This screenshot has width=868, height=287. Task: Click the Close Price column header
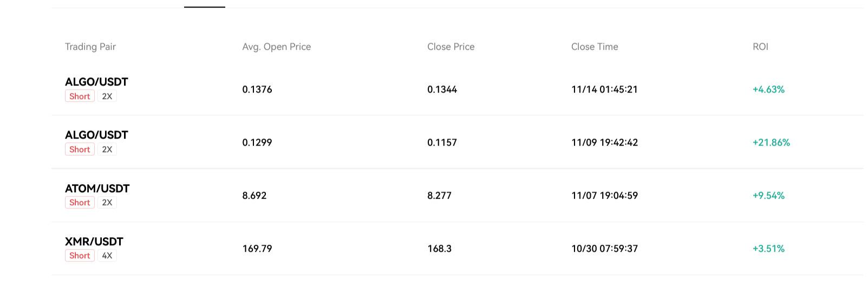tap(451, 47)
